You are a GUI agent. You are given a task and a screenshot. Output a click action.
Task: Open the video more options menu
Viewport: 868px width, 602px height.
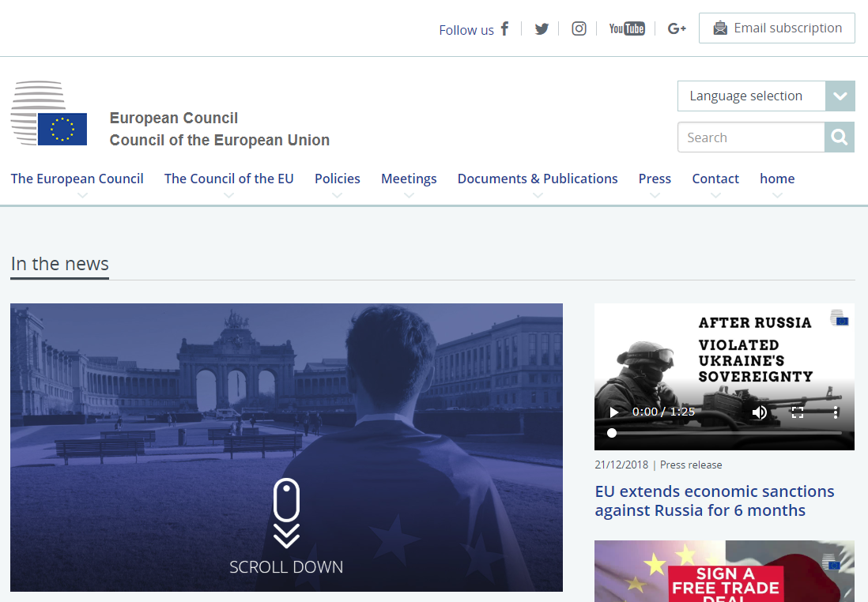(x=836, y=412)
